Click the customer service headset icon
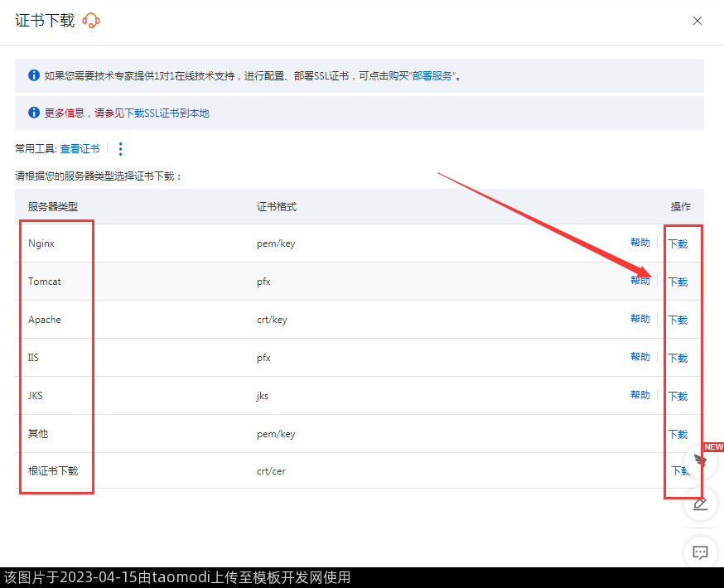 click(x=91, y=21)
